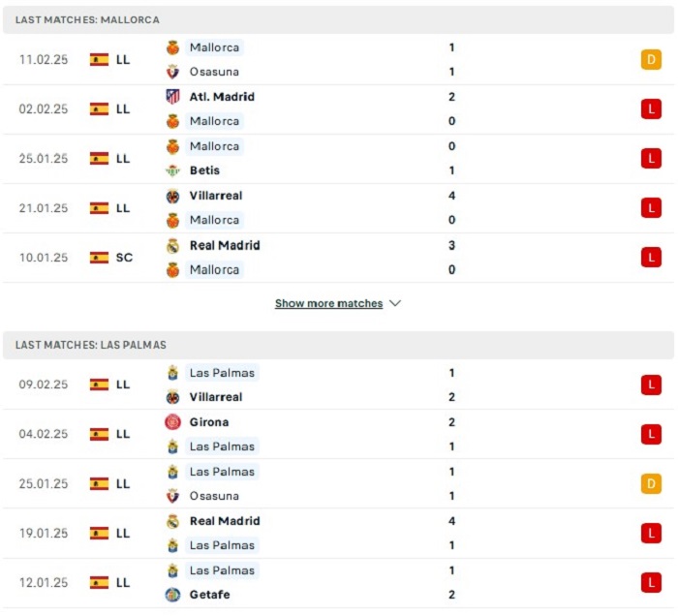Viewport: 678px width, 616px height.
Task: Click the Osasuna crest in the 25.01.25 match
Action: click(x=172, y=496)
